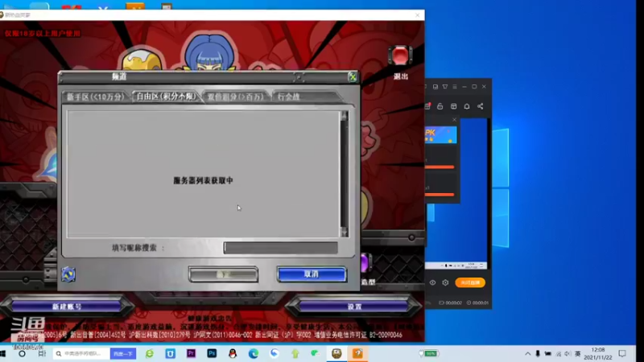Click the purple 造型 avatar icon
The width and height of the screenshot is (644, 362).
point(365,264)
